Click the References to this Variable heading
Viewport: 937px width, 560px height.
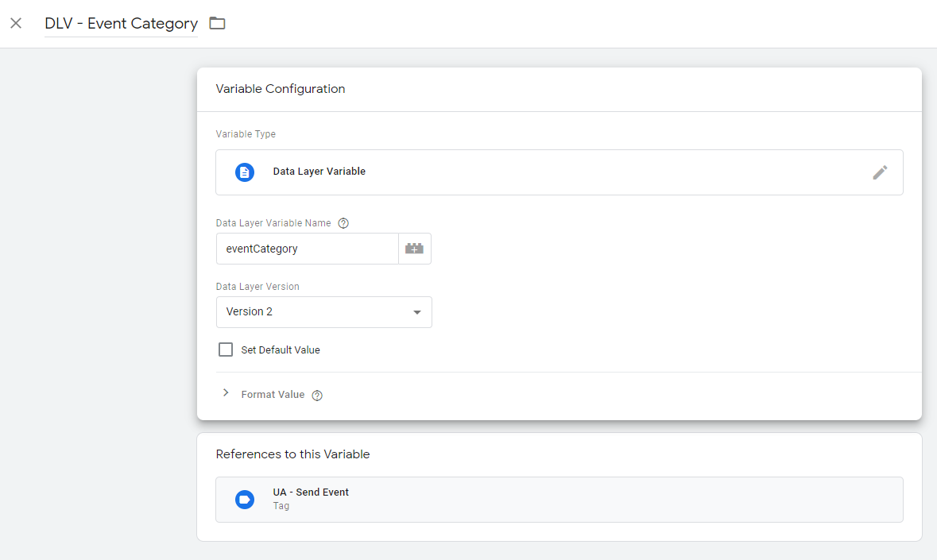pos(292,454)
